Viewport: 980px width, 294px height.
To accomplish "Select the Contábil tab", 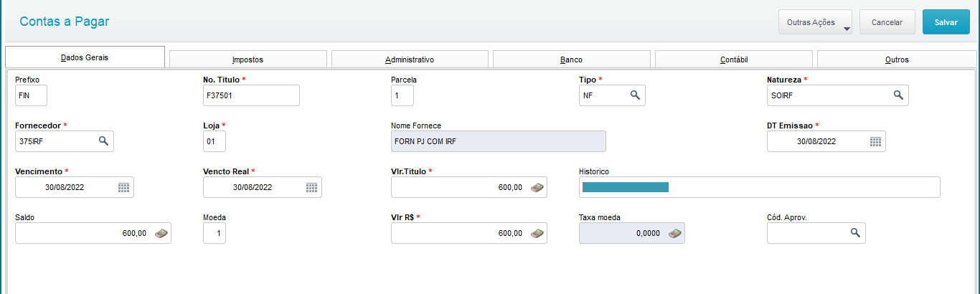I will click(734, 60).
